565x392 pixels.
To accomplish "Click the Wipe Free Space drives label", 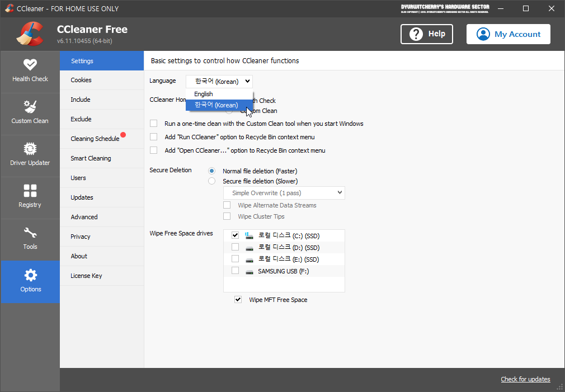I will (x=181, y=233).
